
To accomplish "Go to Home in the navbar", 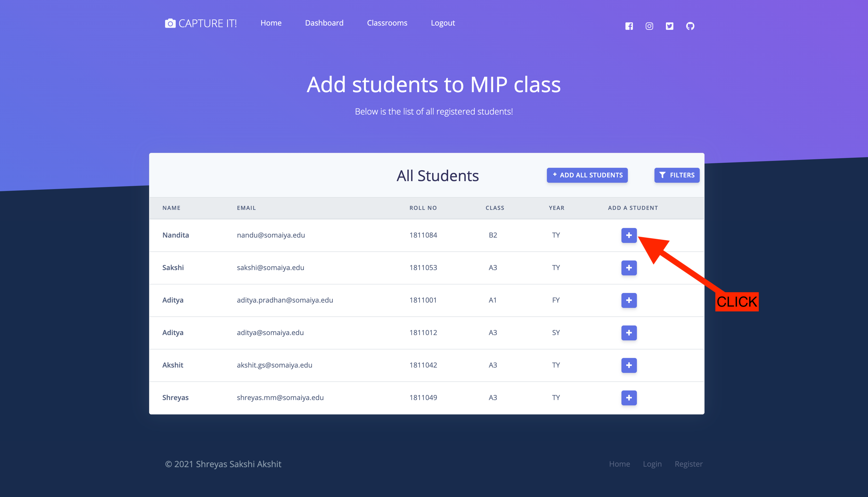I will (x=271, y=23).
